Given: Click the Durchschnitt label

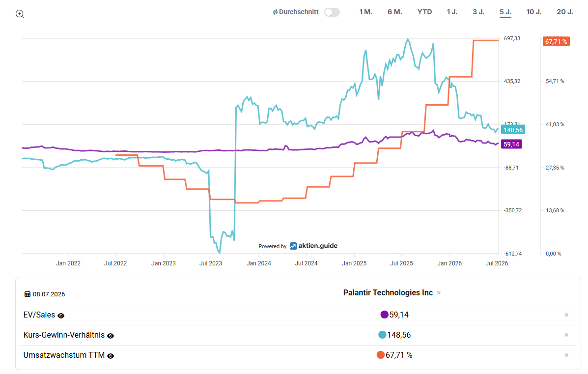Looking at the screenshot, I should 296,12.
